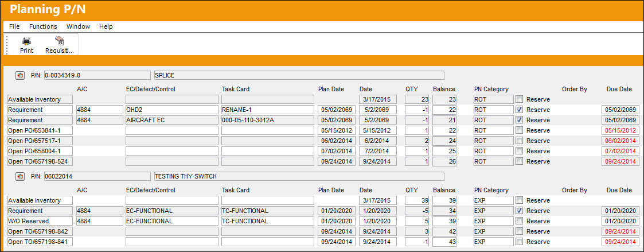Check Reserve for the W/O Reserved row

[520, 221]
